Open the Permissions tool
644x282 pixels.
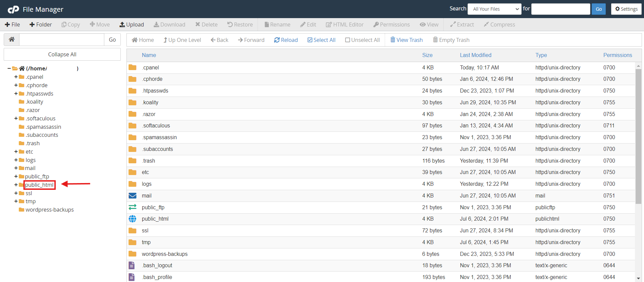click(391, 24)
